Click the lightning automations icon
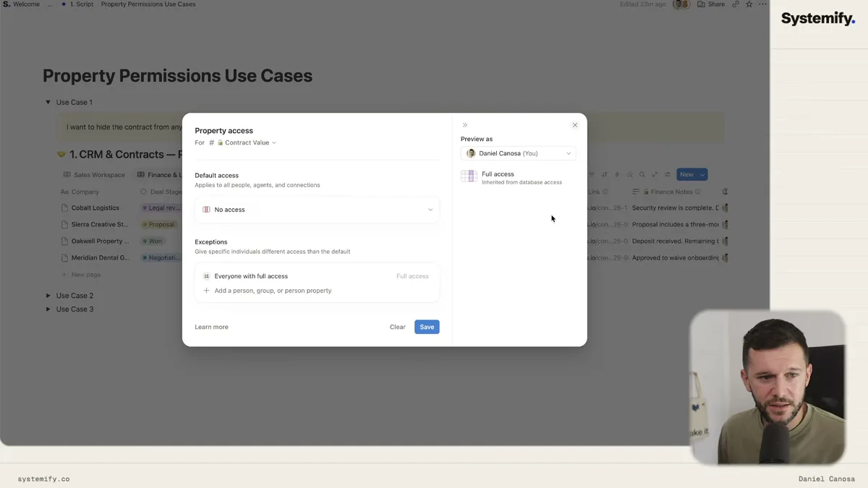The width and height of the screenshot is (868, 488). [x=617, y=174]
